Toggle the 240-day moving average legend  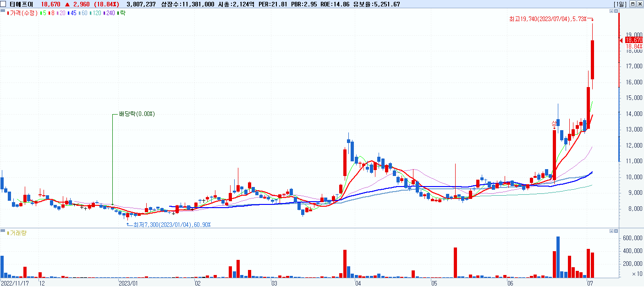110,13
